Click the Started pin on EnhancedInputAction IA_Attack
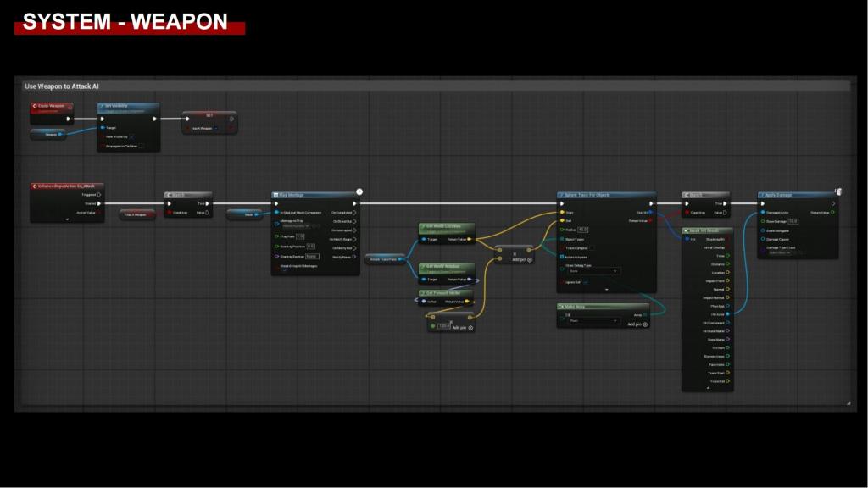This screenshot has height=488, width=868. click(99, 203)
